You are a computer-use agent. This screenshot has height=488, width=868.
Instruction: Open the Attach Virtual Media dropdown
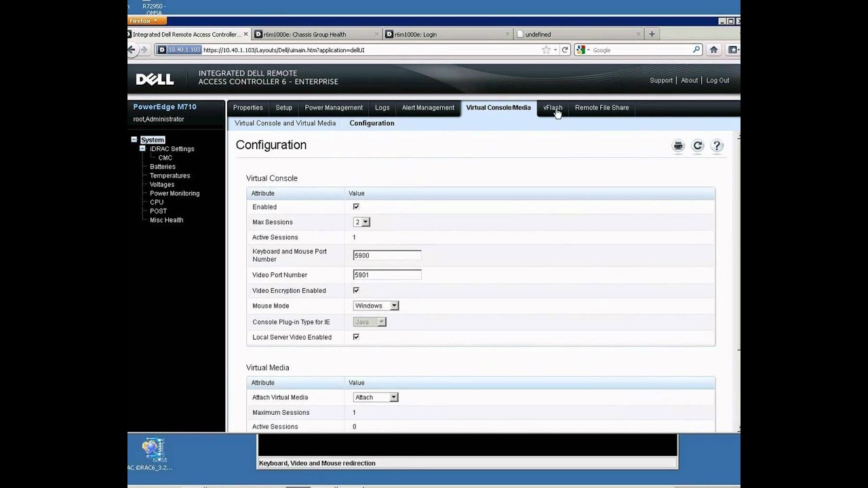[376, 397]
